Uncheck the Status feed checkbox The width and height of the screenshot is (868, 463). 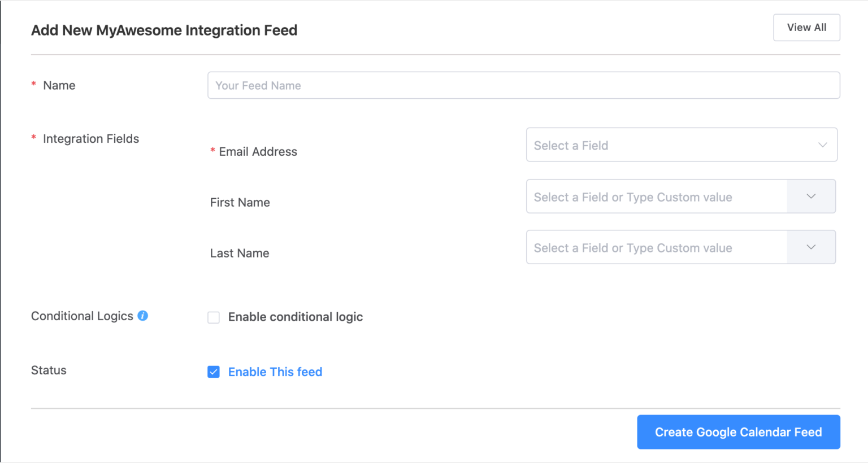(x=214, y=372)
